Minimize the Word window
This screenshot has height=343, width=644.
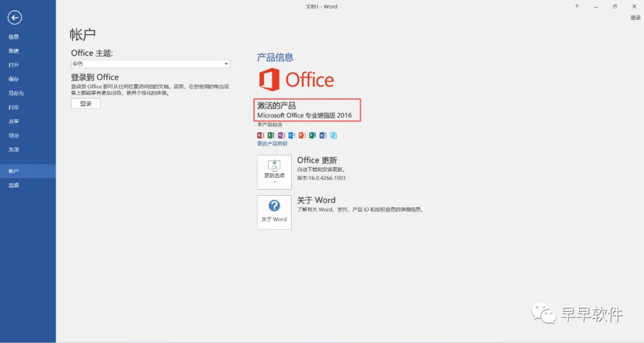pyautogui.click(x=596, y=7)
